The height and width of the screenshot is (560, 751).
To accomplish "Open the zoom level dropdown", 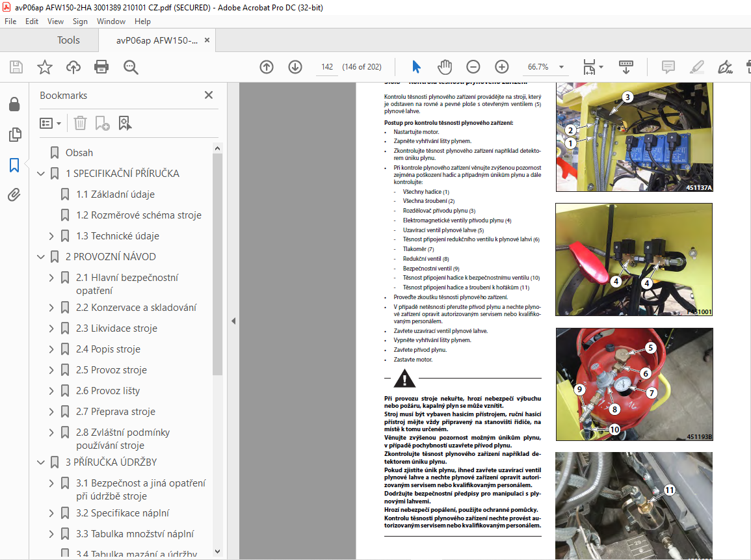I will [561, 67].
